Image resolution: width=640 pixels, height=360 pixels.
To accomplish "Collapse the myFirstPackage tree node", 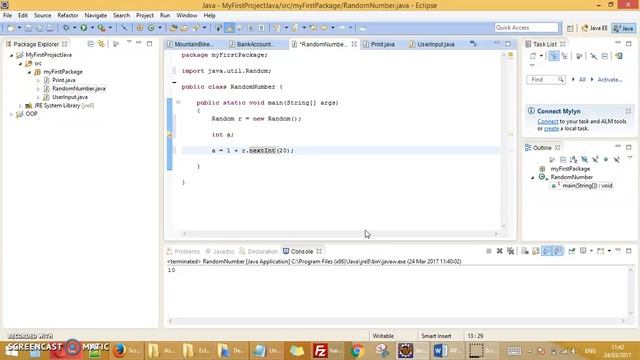I will click(29, 72).
